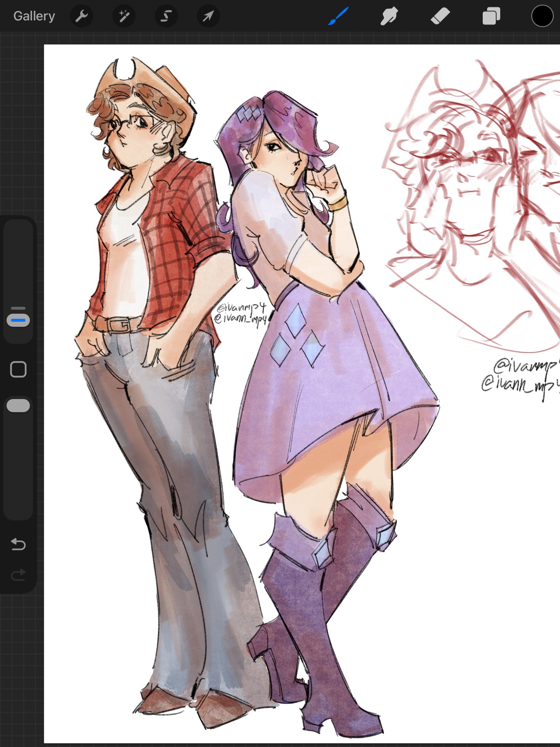The height and width of the screenshot is (747, 560).
Task: Tap the redo arrow
Action: click(x=18, y=575)
